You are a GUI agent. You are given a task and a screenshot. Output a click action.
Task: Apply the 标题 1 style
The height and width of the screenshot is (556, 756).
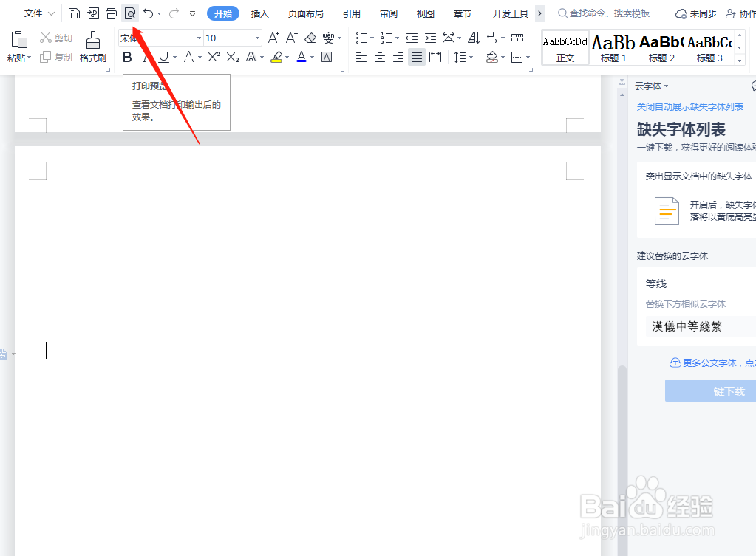pos(613,47)
